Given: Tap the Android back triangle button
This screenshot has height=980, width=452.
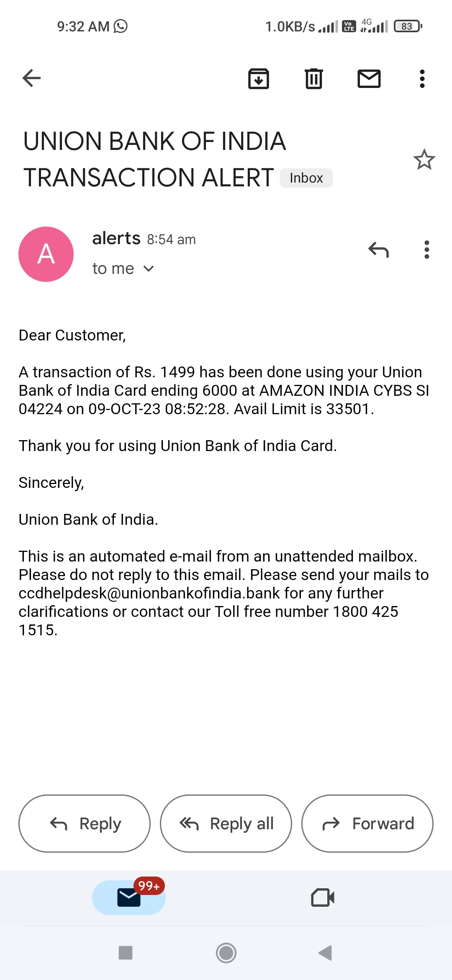Looking at the screenshot, I should click(x=326, y=953).
